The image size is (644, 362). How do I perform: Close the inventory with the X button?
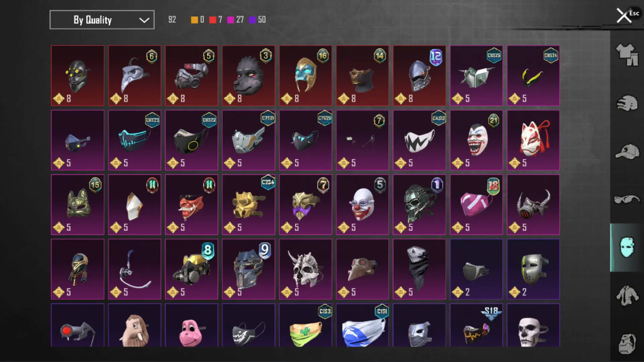(624, 15)
